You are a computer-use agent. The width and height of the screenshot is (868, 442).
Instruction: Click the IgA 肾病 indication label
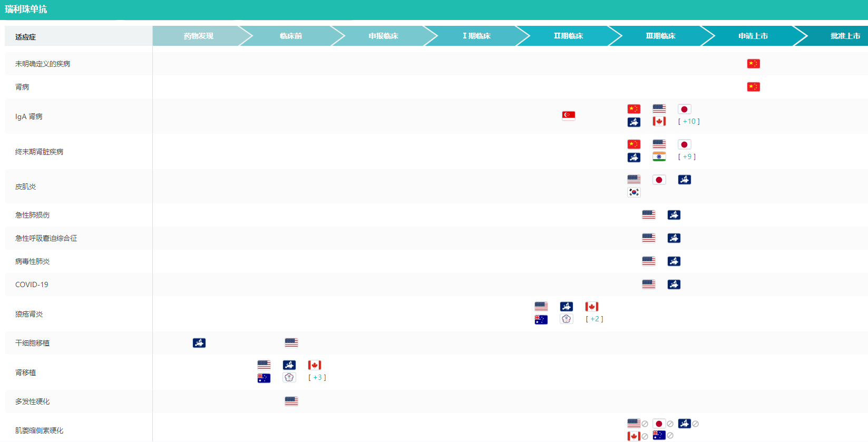click(29, 116)
